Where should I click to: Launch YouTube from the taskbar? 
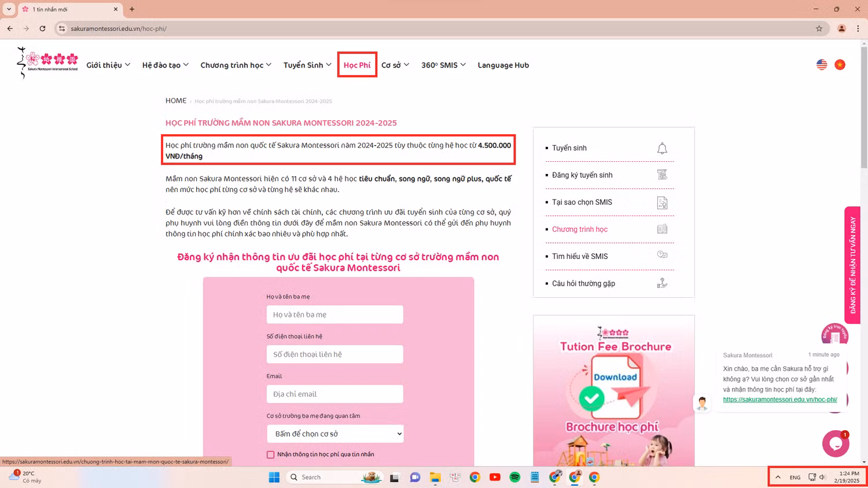click(x=495, y=477)
